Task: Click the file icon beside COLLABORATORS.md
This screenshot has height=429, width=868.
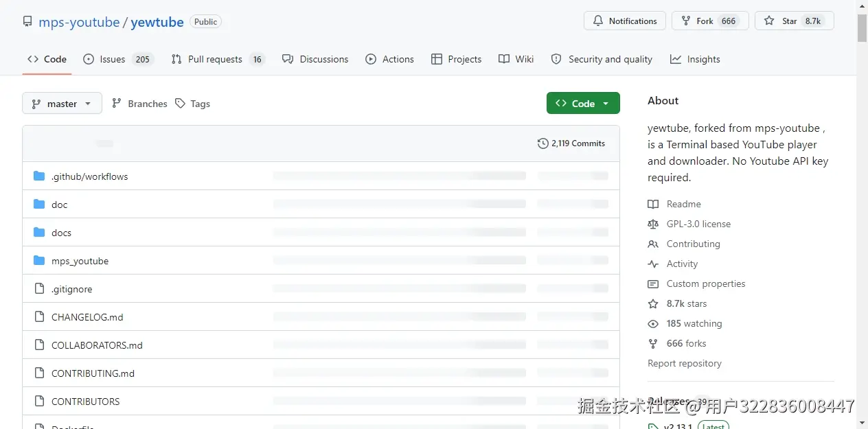Action: [x=39, y=345]
